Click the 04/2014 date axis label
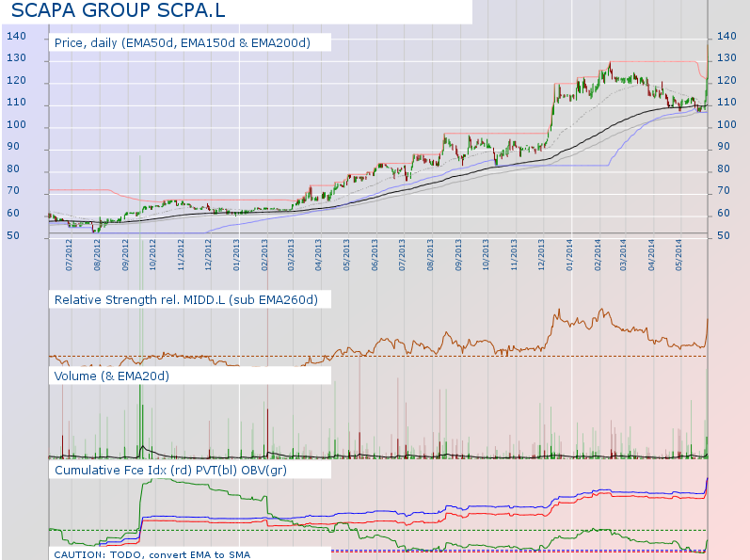The height and width of the screenshot is (560, 750). (651, 255)
